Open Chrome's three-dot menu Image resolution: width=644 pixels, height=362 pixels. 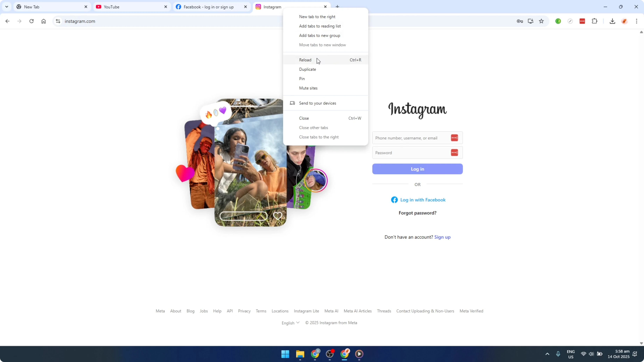tap(637, 21)
